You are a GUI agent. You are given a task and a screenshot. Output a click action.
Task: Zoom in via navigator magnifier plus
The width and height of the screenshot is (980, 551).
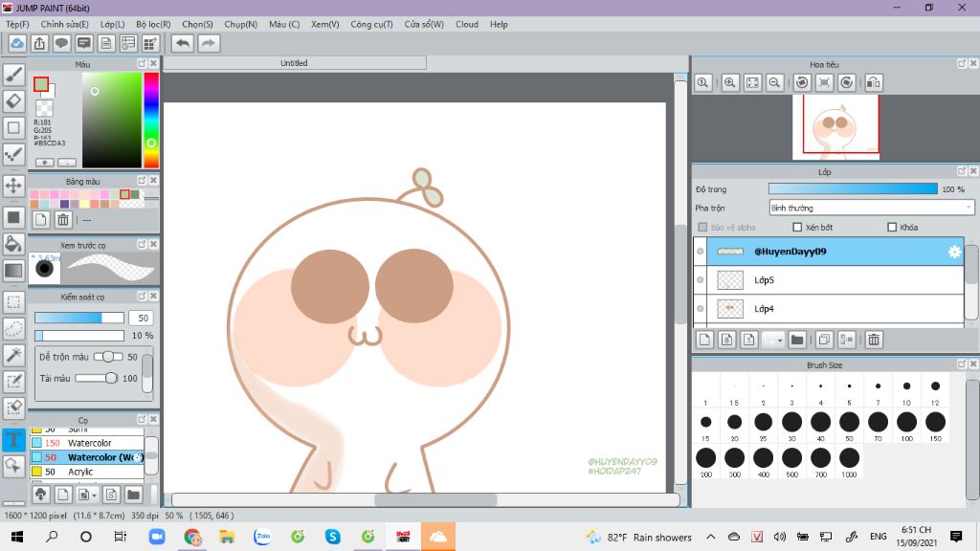(729, 82)
